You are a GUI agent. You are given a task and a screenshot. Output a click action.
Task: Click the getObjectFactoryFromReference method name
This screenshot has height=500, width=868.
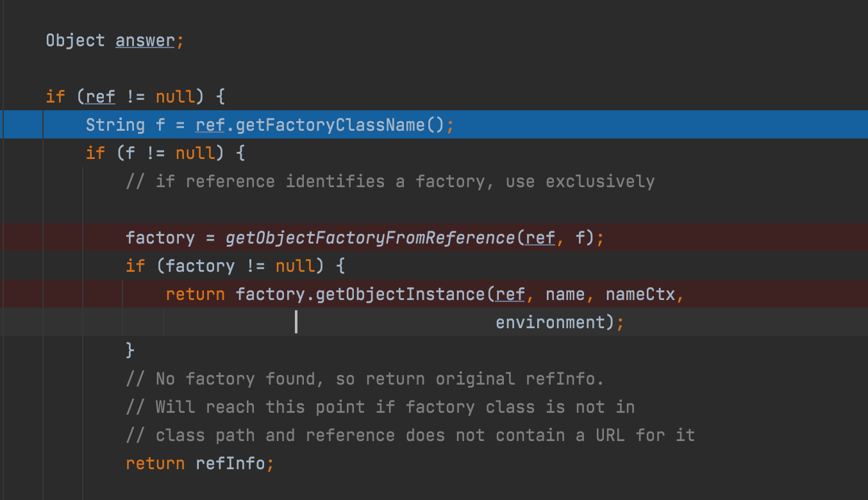[371, 238]
